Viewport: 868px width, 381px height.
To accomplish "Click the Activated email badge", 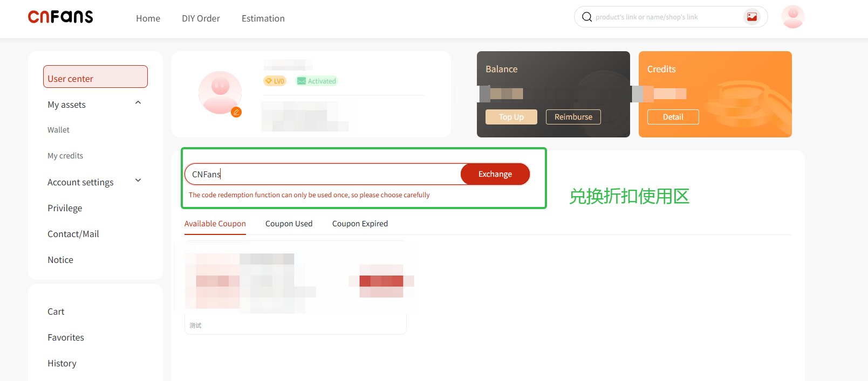I will tap(317, 81).
